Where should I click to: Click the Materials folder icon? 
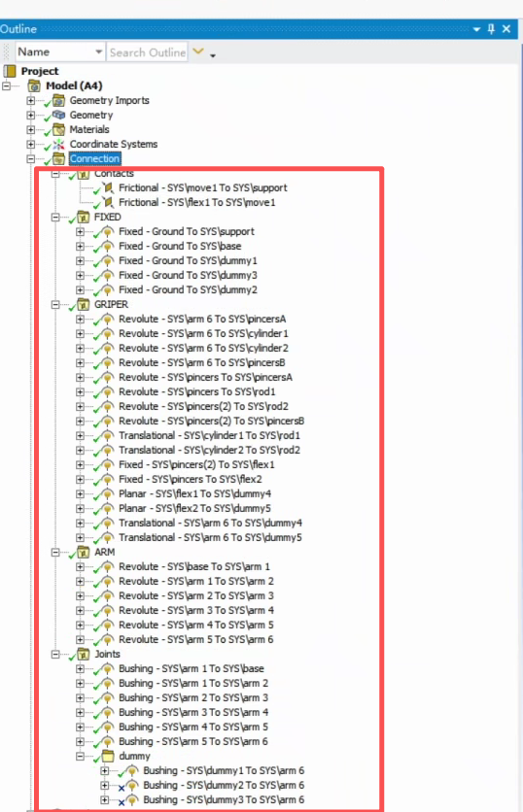[59, 129]
